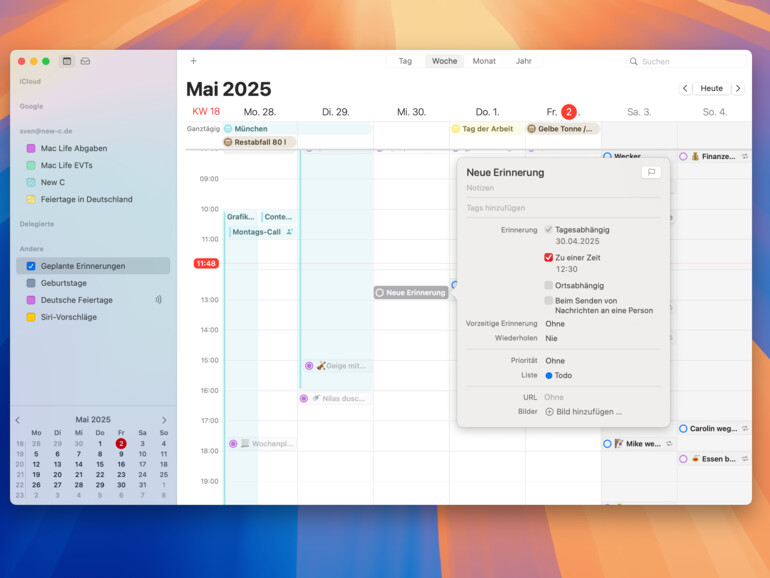Complete the Mike we... reminder circle
Viewport: 770px width, 578px height.
(x=607, y=443)
